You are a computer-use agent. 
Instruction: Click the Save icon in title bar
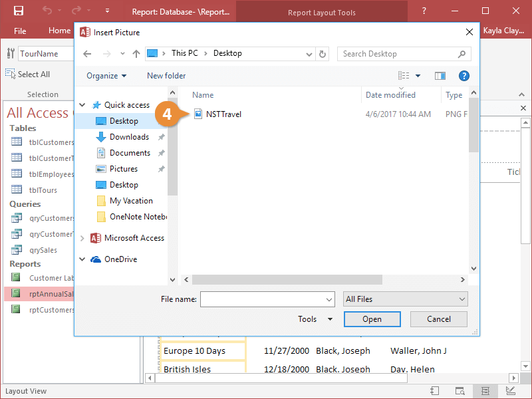pyautogui.click(x=18, y=11)
